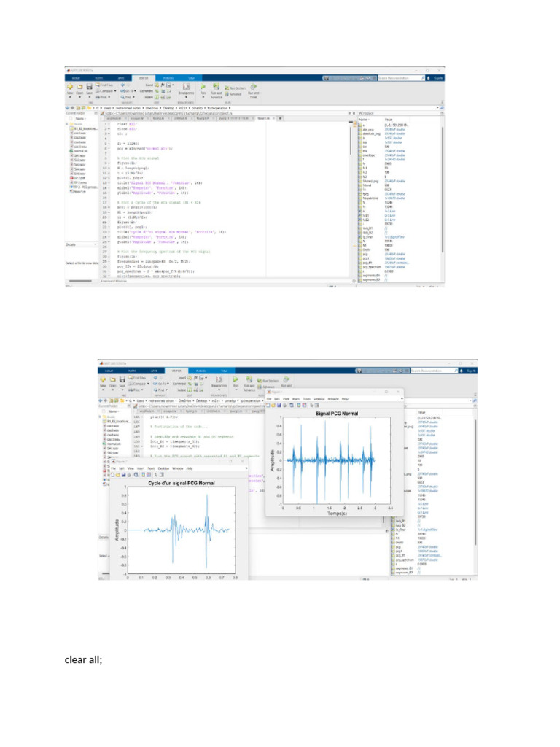The height and width of the screenshot is (747, 560).
Task: Open Insert menu in Cycle d'un signal figure
Action: [141, 468]
